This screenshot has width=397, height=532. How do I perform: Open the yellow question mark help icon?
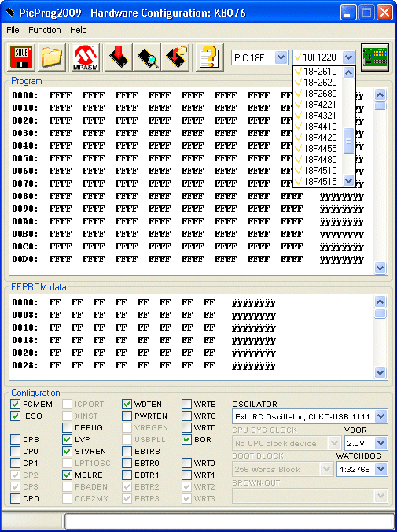tap(210, 57)
